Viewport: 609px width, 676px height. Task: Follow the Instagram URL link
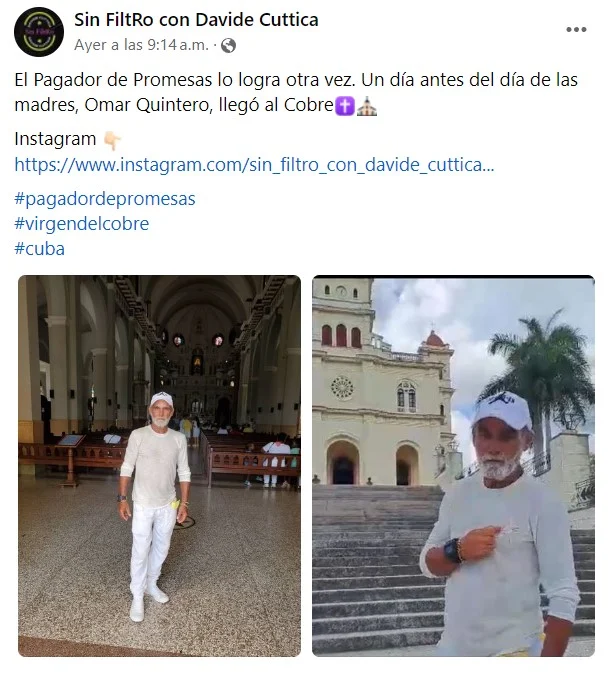pos(254,165)
